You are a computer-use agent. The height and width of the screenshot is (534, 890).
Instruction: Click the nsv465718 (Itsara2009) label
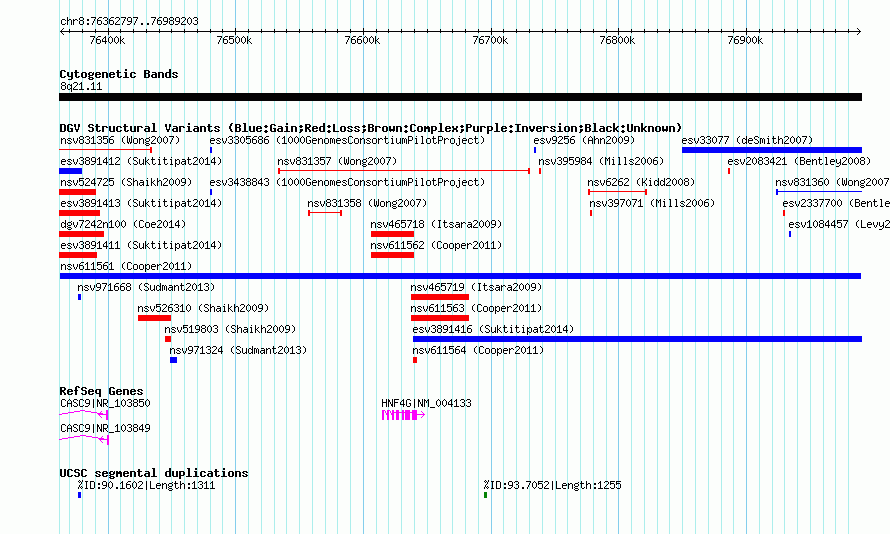click(x=436, y=224)
